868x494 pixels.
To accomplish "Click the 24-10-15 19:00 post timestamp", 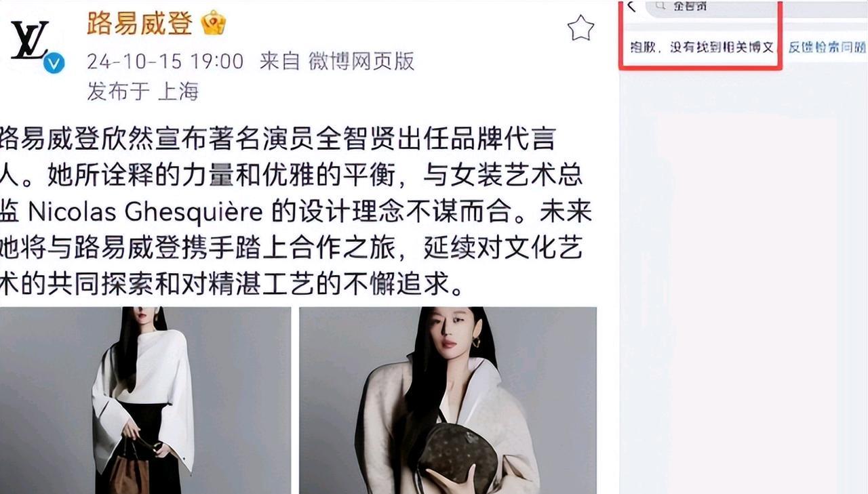I will coord(165,62).
